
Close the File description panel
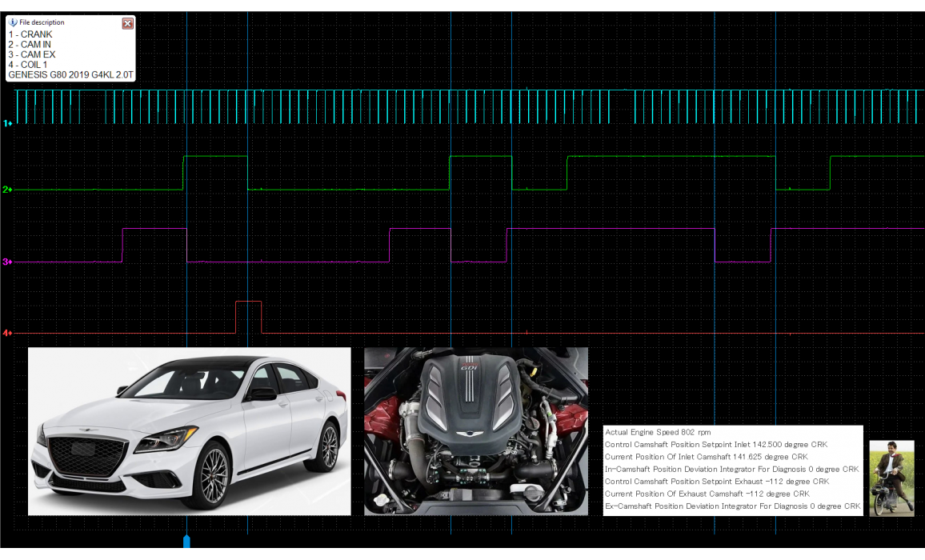point(127,23)
